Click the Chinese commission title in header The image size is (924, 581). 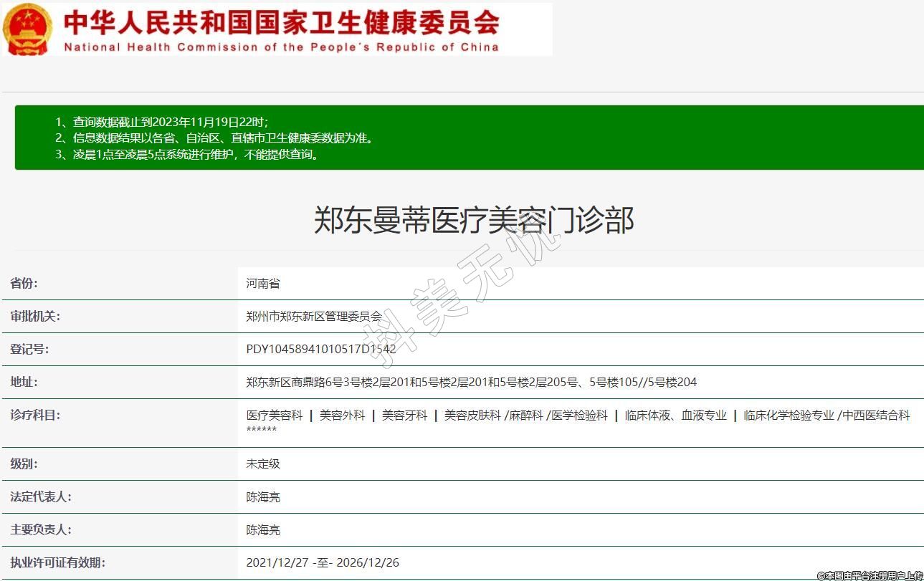coord(281,21)
